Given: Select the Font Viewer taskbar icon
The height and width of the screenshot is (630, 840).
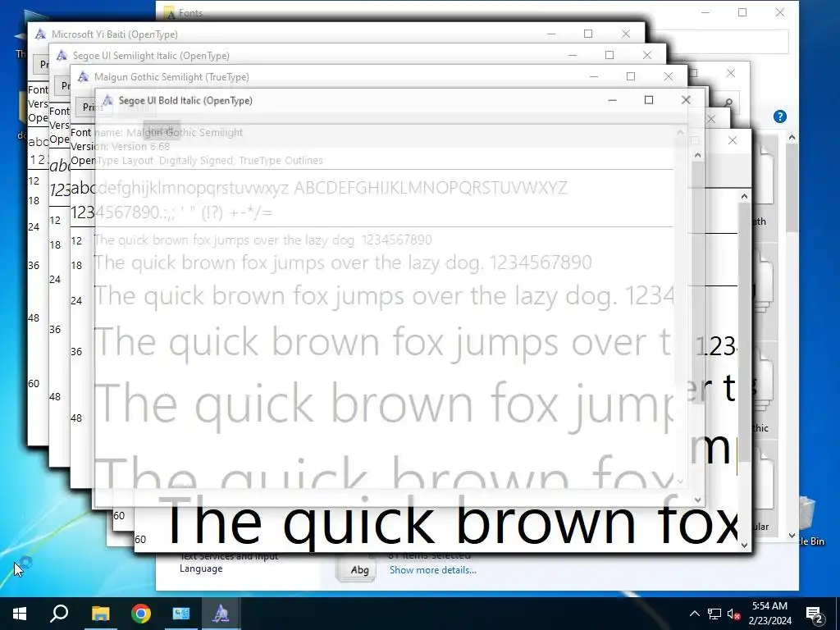Looking at the screenshot, I should (x=221, y=614).
